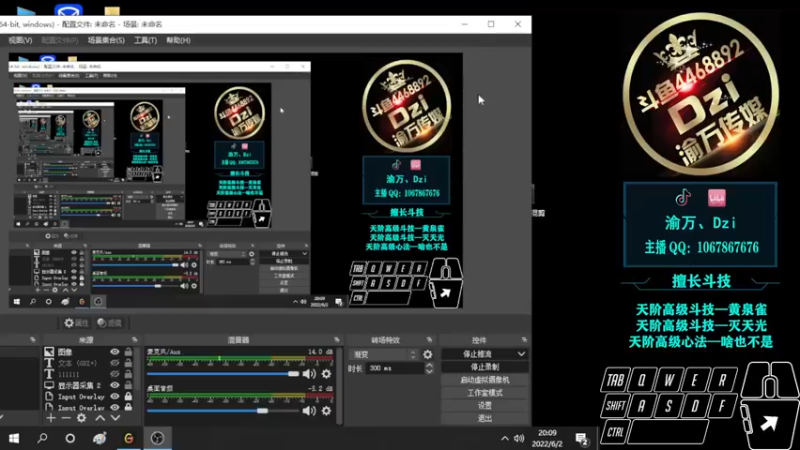Open the notification center icon
The width and height of the screenshot is (800, 450).
582,439
